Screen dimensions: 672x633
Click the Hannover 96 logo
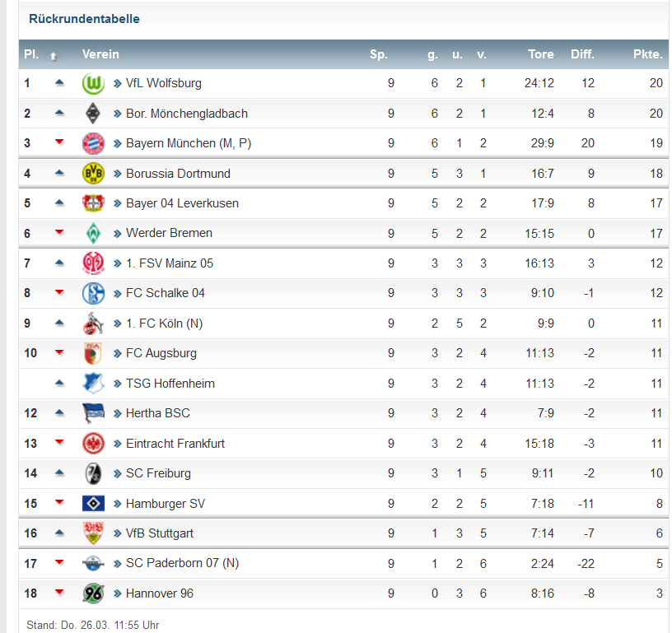[93, 593]
